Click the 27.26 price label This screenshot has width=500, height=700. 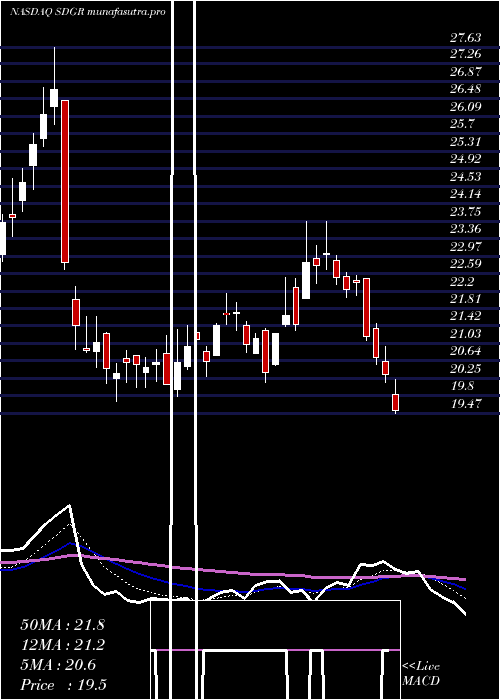tap(466, 54)
